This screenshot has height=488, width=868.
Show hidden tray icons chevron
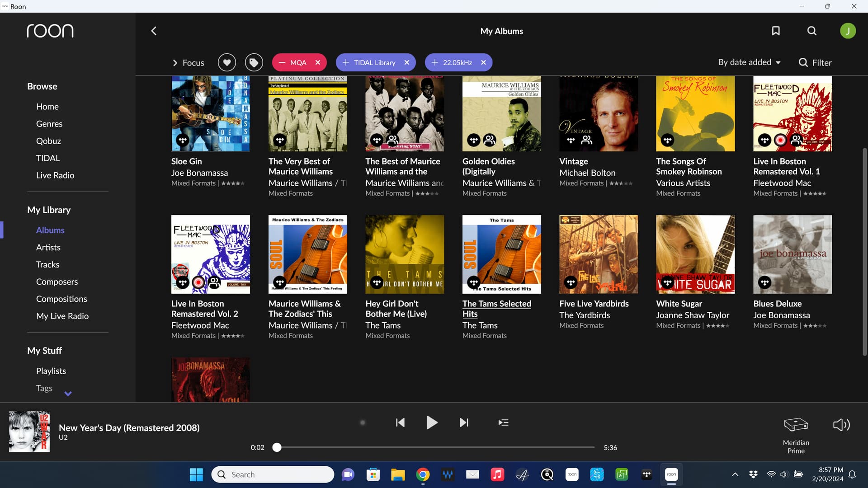(735, 474)
